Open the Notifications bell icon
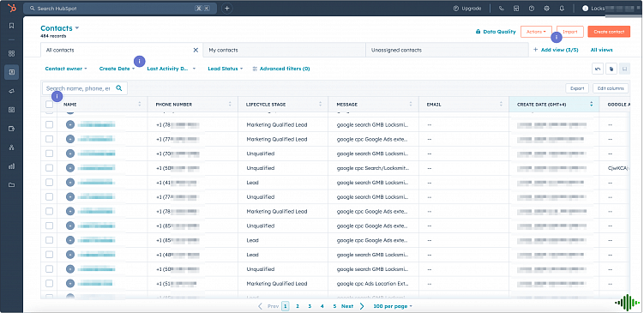 (x=562, y=9)
